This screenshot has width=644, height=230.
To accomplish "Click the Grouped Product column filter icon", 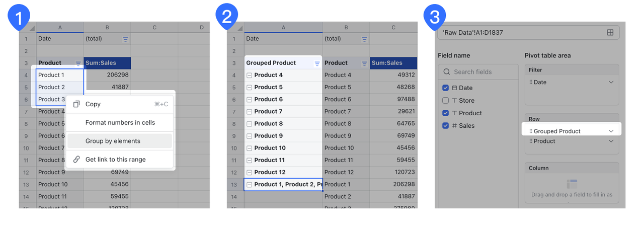I will pyautogui.click(x=317, y=63).
